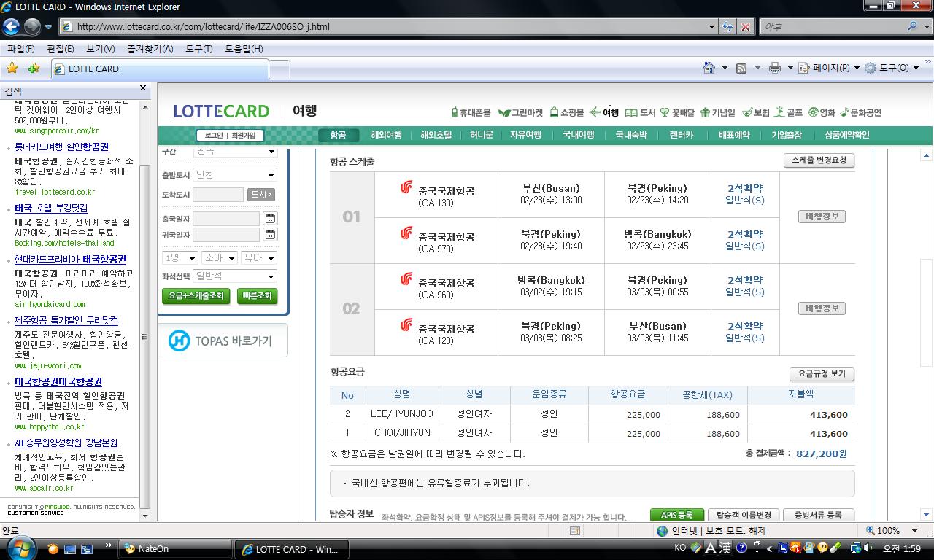The width and height of the screenshot is (934, 560).
Task: Click the 도시 search button next to 도착도시
Action: (260, 195)
